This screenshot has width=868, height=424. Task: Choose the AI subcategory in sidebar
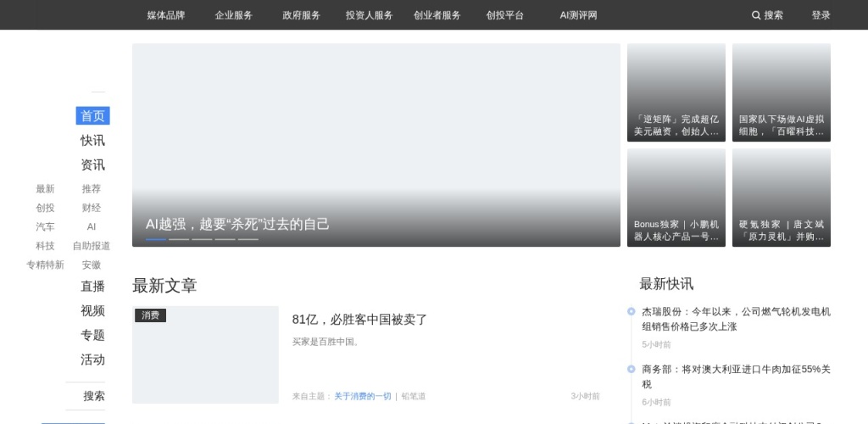(x=92, y=227)
